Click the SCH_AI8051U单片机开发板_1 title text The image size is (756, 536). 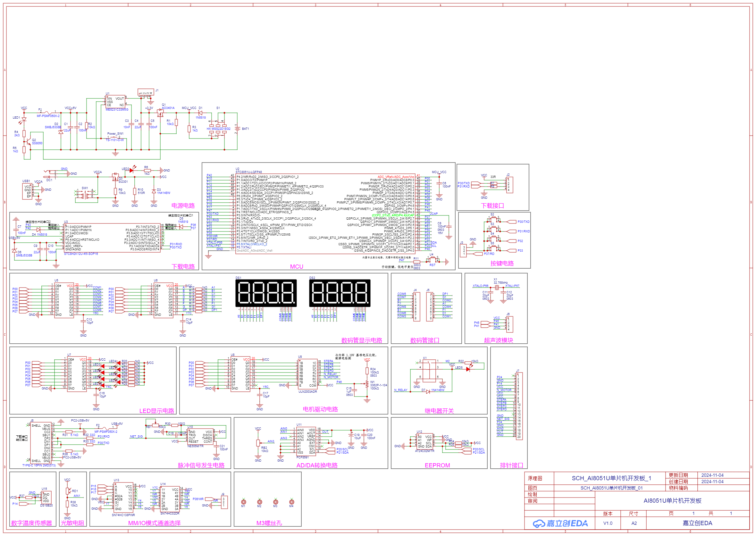pyautogui.click(x=611, y=478)
